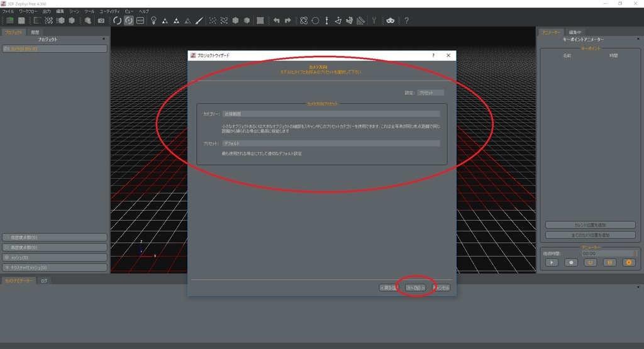Switch to the カメラナビゲーター tab
The width and height of the screenshot is (644, 349).
[x=18, y=281]
